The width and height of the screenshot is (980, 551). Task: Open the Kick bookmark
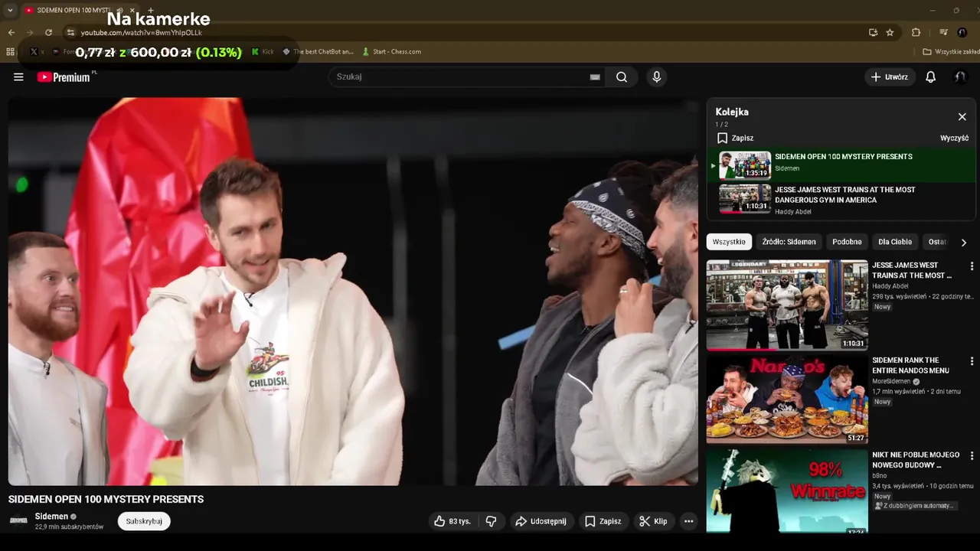[263, 52]
